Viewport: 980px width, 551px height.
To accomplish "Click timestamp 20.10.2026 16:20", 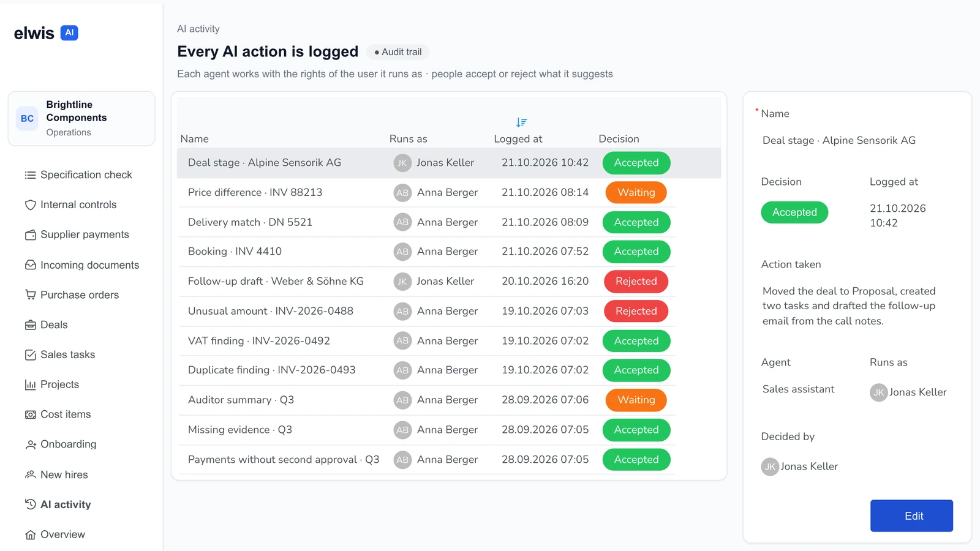I will click(545, 282).
